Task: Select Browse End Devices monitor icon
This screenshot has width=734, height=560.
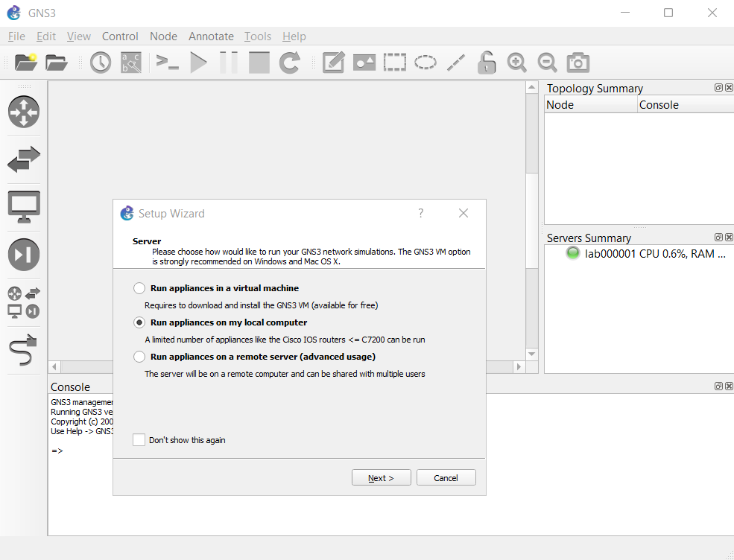Action: coord(24,206)
